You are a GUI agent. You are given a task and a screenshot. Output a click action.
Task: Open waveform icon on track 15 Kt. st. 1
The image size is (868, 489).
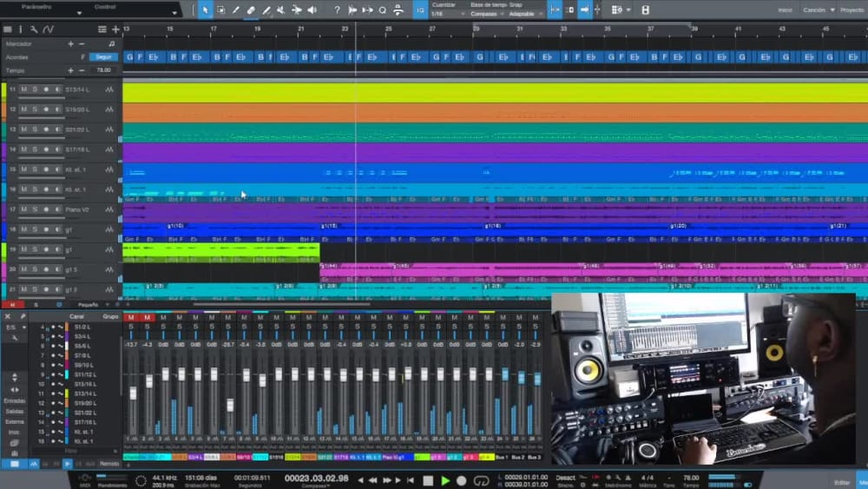(x=109, y=169)
